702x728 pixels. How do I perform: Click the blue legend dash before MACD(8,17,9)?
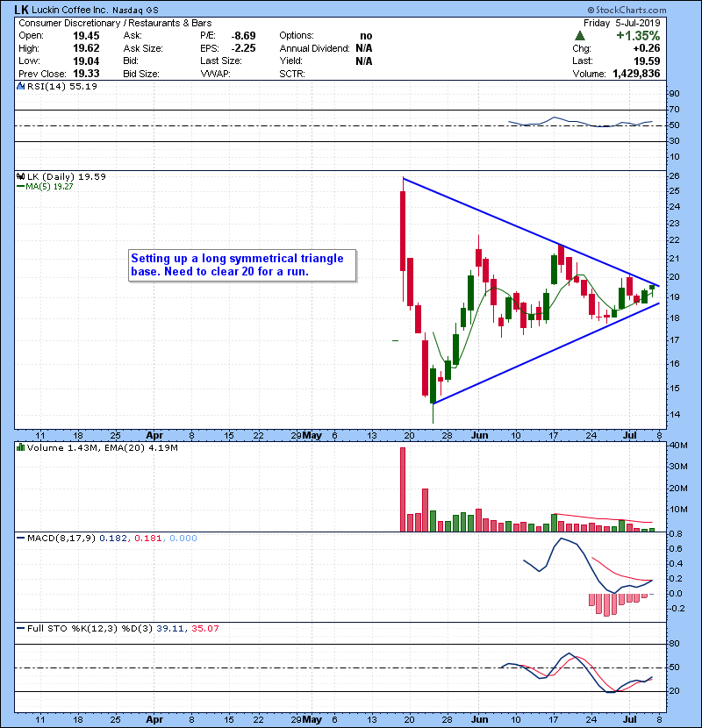(20, 539)
